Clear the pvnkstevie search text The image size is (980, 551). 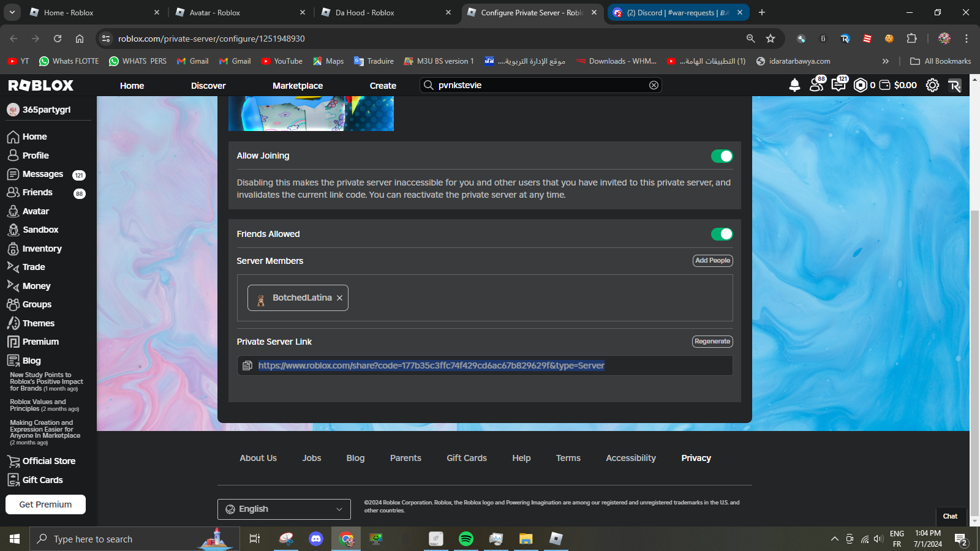click(x=654, y=85)
